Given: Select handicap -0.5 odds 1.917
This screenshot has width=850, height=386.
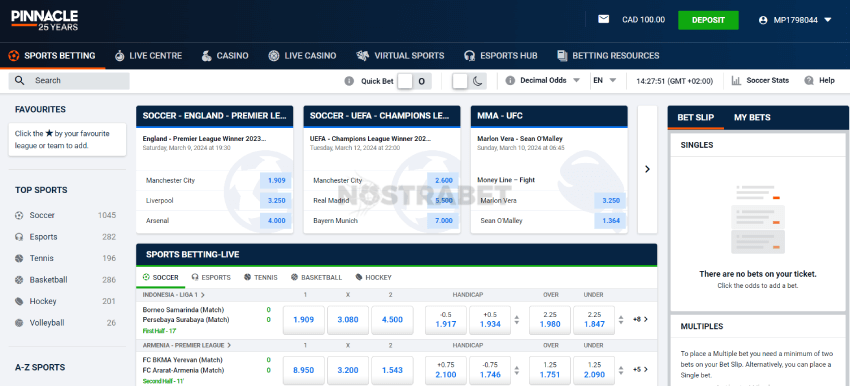Looking at the screenshot, I should click(446, 320).
